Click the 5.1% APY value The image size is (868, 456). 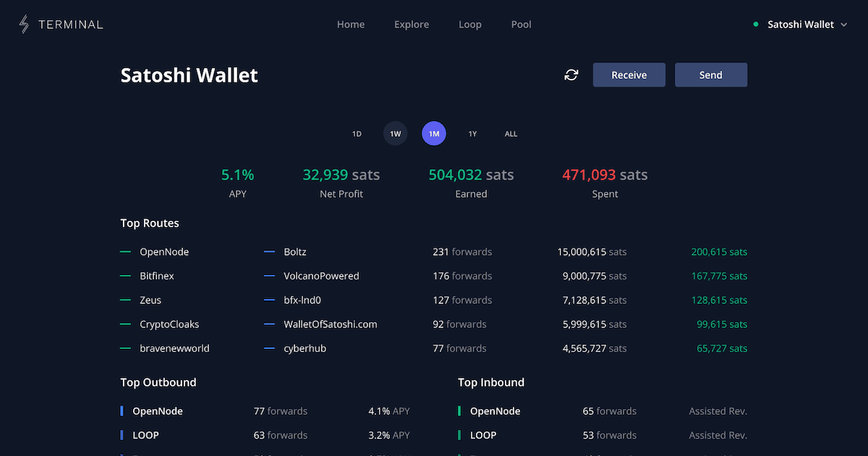237,175
